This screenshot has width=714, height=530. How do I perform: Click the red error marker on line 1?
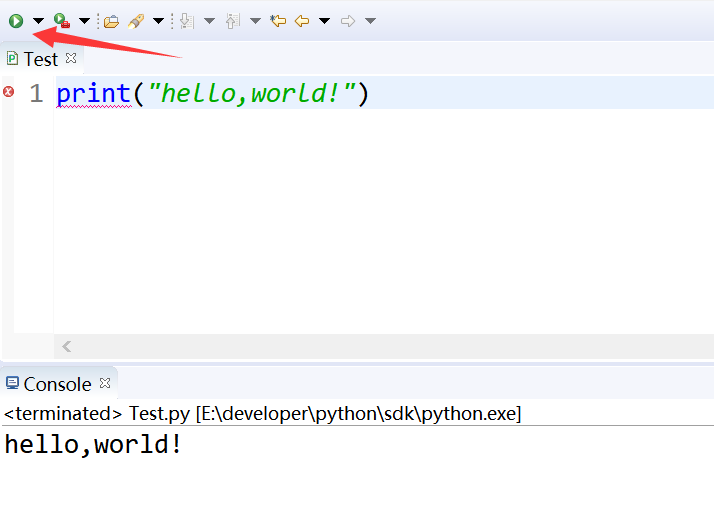tap(8, 92)
